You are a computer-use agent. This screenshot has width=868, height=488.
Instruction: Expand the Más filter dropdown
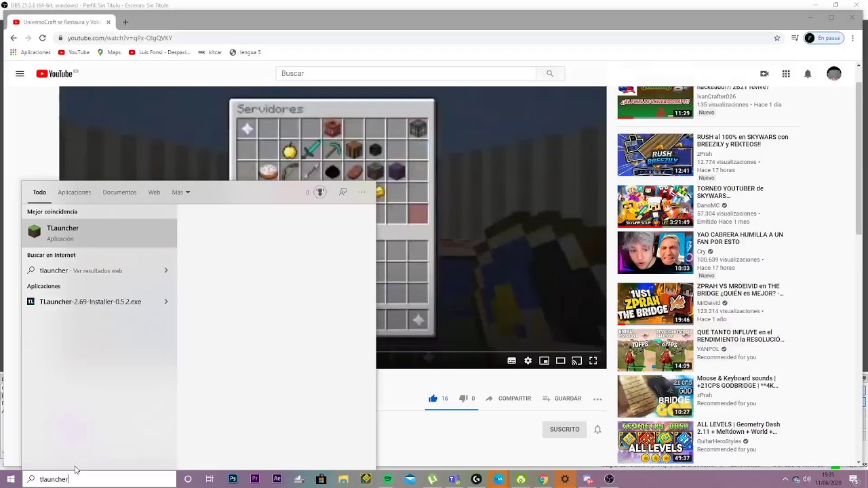click(180, 192)
